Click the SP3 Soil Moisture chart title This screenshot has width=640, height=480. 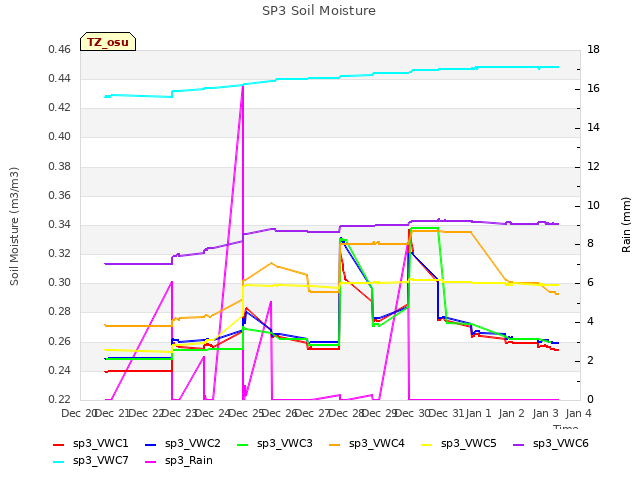click(x=319, y=11)
